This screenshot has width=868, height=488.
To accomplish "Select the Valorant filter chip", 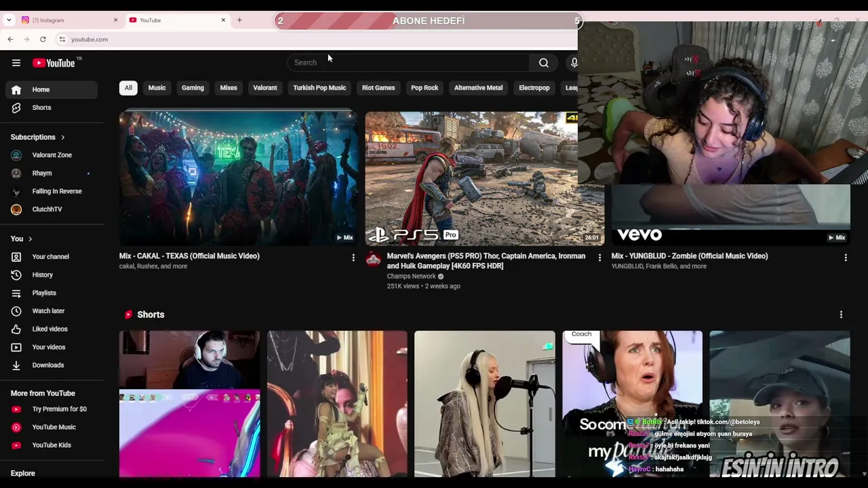I will [265, 88].
